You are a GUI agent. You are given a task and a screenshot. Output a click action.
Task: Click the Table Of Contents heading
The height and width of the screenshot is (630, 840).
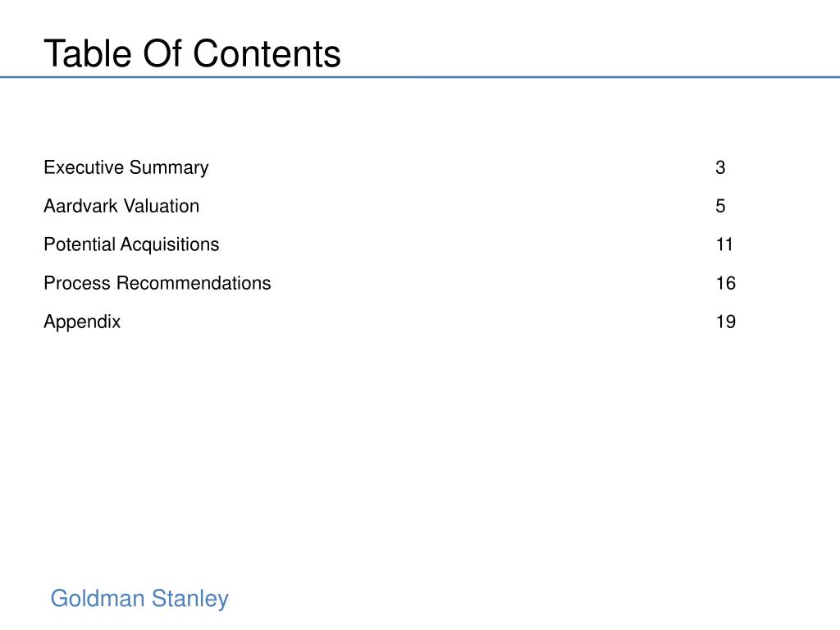192,53
